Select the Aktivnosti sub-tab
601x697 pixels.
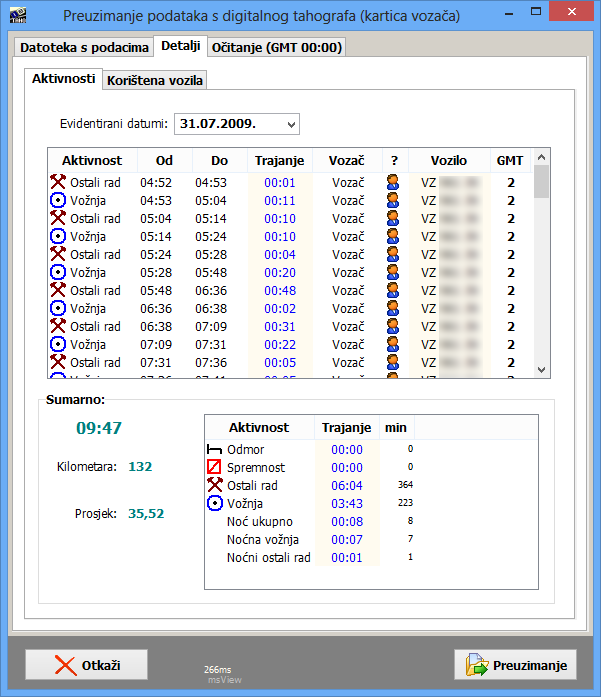click(64, 79)
